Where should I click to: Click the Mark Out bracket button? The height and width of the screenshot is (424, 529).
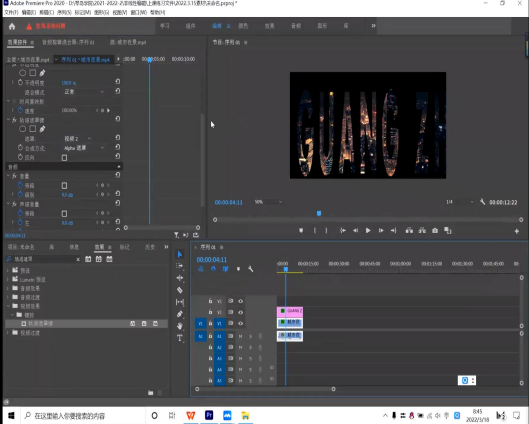point(326,230)
